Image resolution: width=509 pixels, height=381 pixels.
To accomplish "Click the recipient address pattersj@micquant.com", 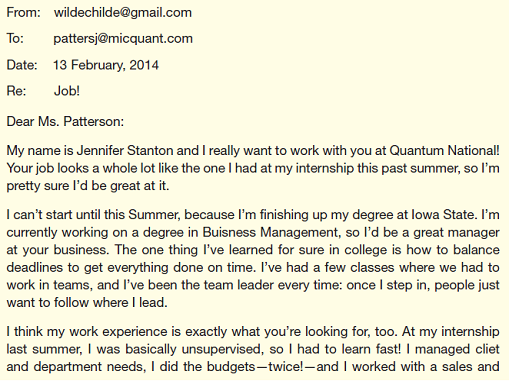I will (123, 39).
